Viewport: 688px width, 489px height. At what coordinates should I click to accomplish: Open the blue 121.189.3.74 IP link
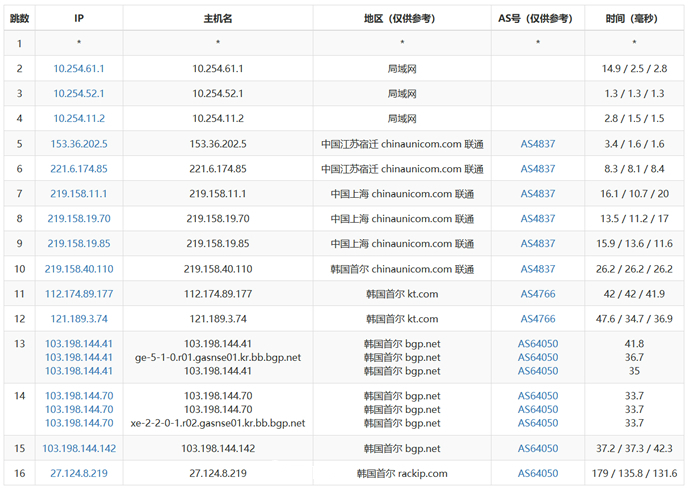pyautogui.click(x=79, y=319)
